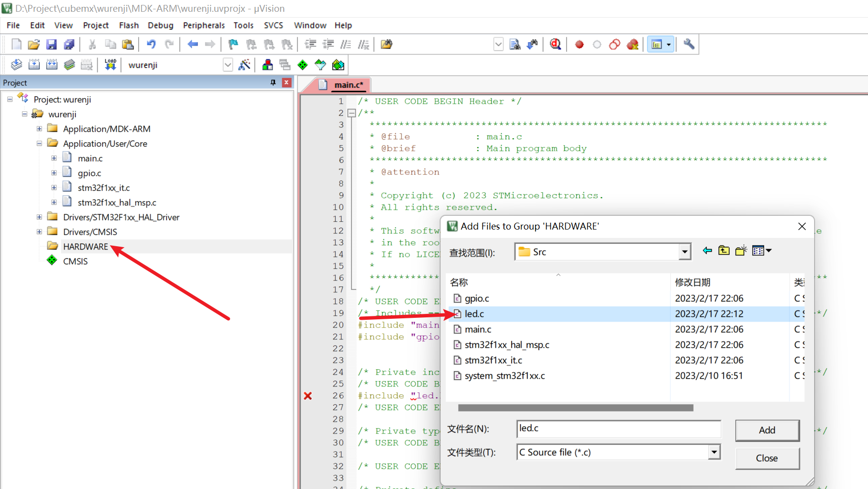Click the Find document icon beside search box
Image resolution: width=868 pixels, height=489 pixels.
(515, 44)
